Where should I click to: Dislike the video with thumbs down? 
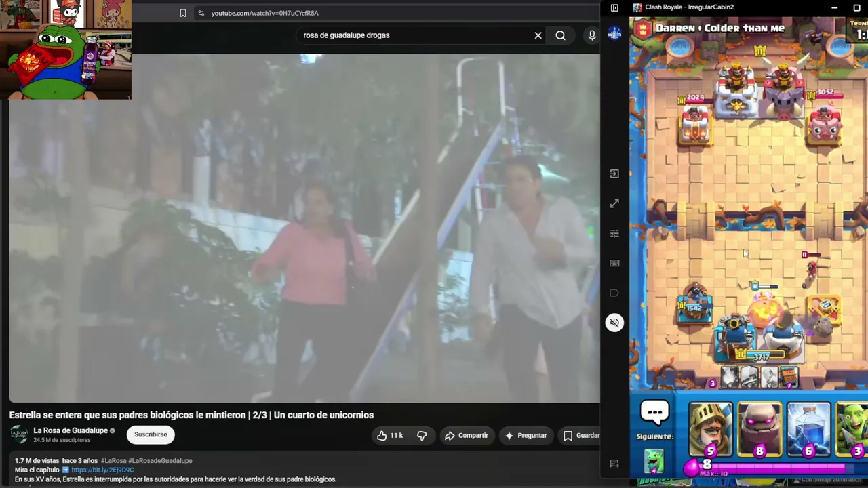coord(422,435)
